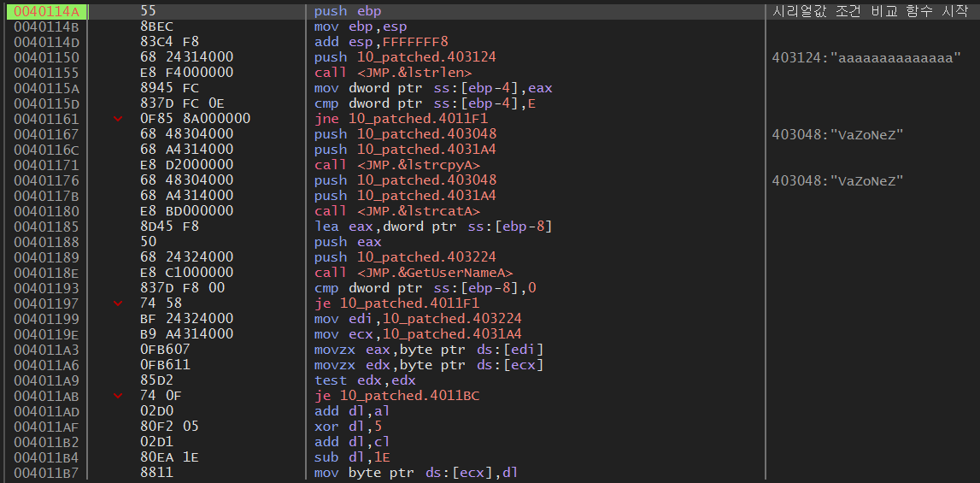Select the instruction "movzx edx,byte ptr ds:[ecx]"

coord(429,365)
